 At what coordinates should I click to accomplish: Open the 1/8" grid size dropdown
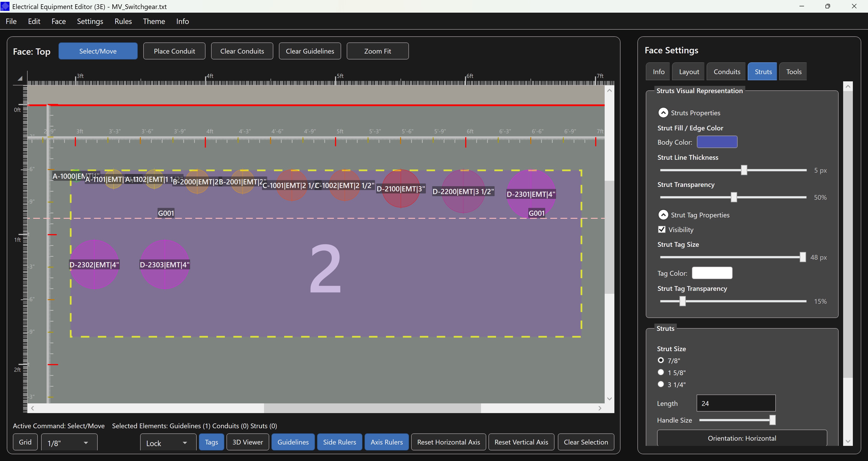point(69,443)
